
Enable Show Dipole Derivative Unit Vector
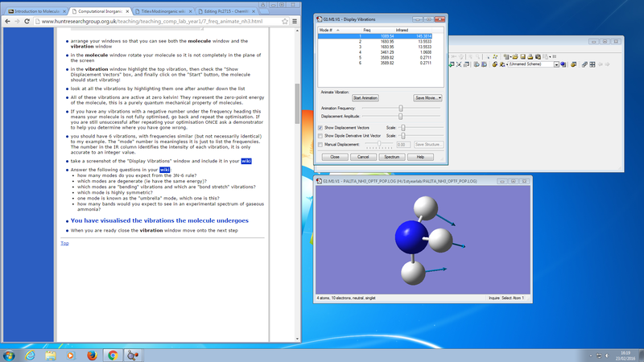coord(320,136)
